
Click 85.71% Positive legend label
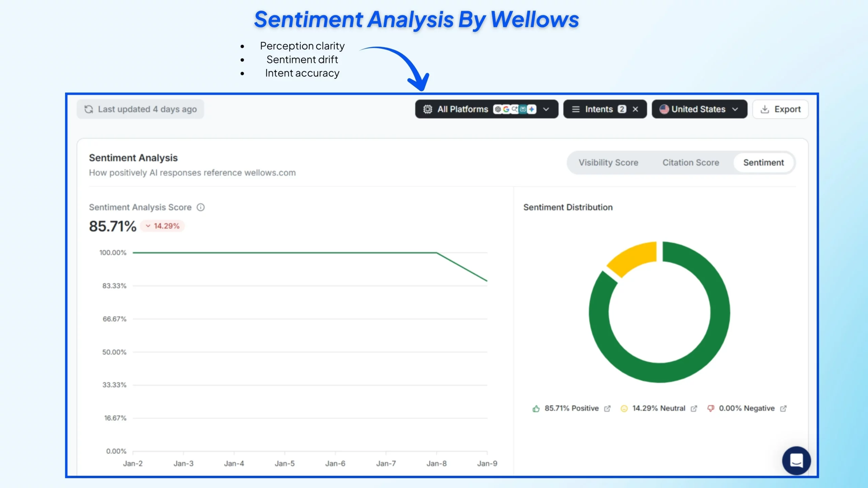click(572, 408)
